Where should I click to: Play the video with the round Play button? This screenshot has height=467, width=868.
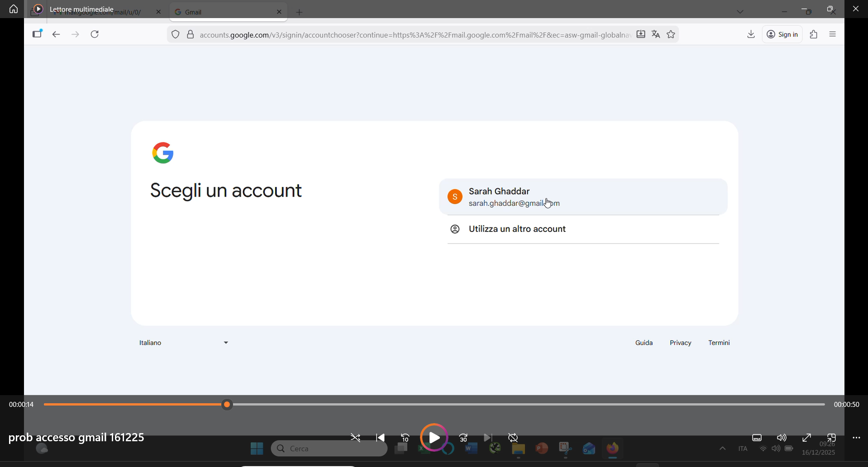(x=434, y=438)
